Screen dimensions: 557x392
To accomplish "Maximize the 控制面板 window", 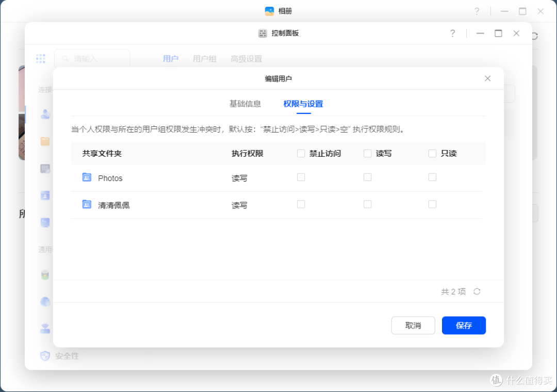I will point(498,33).
